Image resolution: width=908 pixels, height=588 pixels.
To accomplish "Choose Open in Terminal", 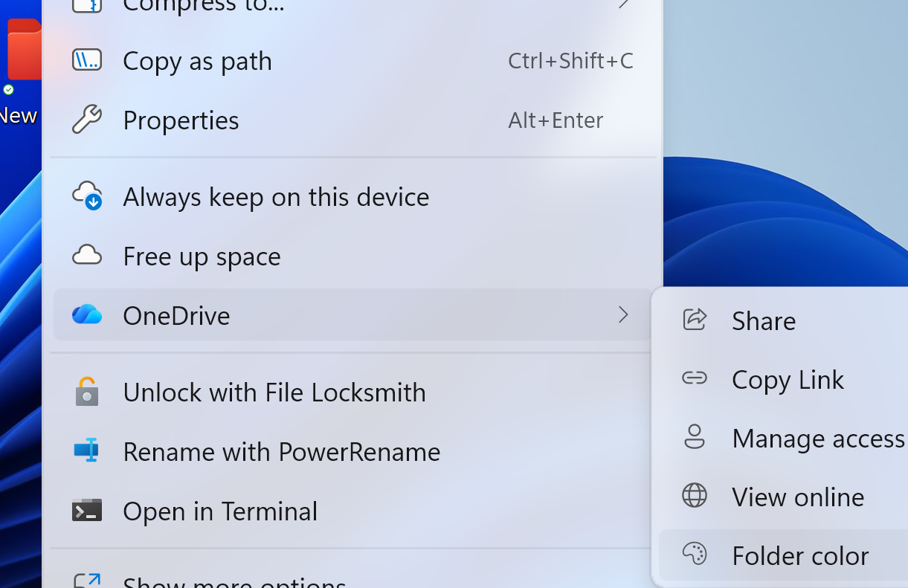I will (353, 511).
